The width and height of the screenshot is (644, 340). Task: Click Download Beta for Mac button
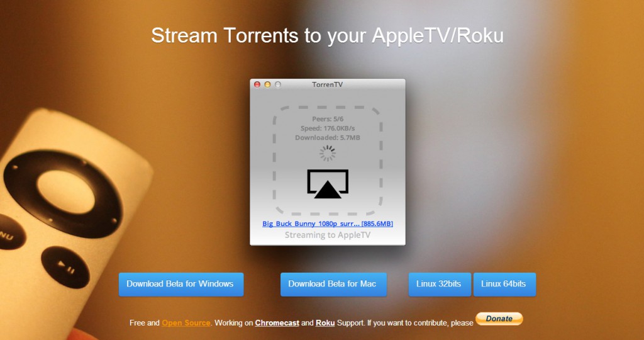pyautogui.click(x=333, y=284)
